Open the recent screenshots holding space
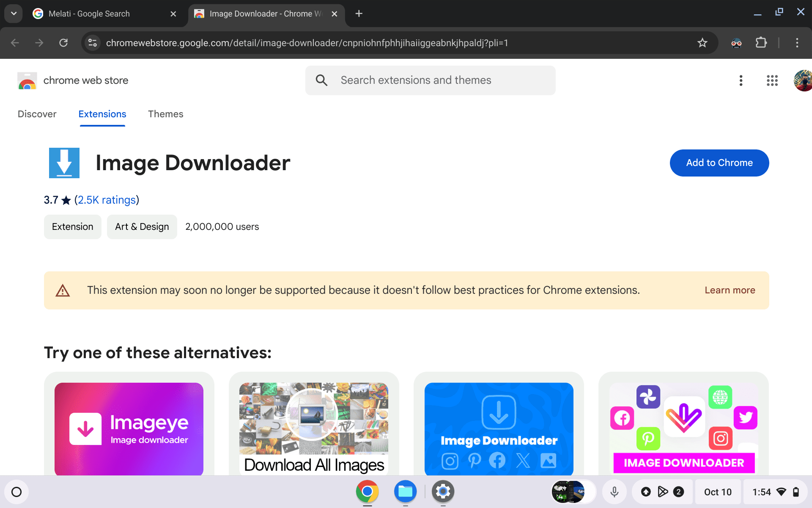 [573, 492]
